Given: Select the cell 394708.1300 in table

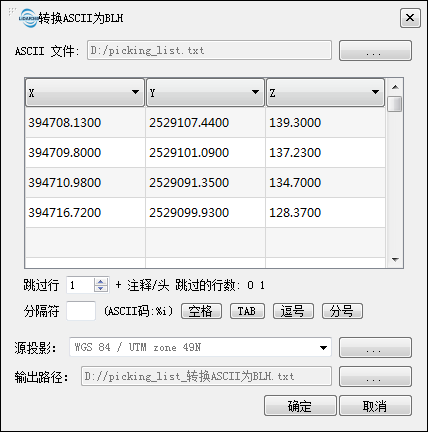Looking at the screenshot, I should [85, 123].
